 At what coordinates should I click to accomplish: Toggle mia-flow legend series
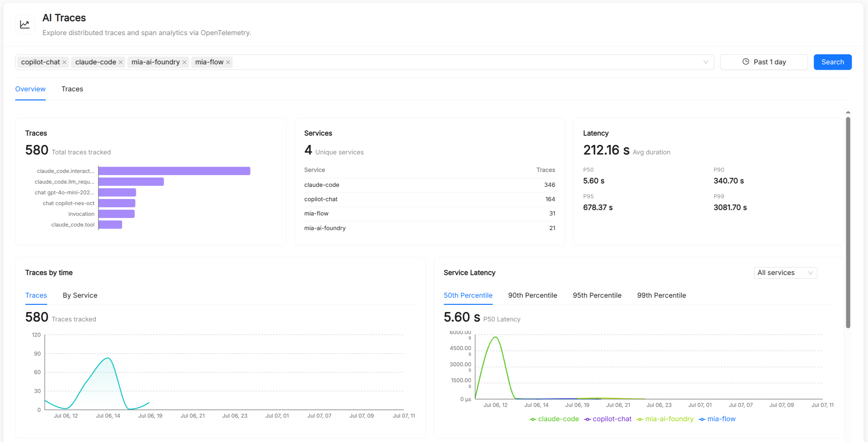pos(717,419)
